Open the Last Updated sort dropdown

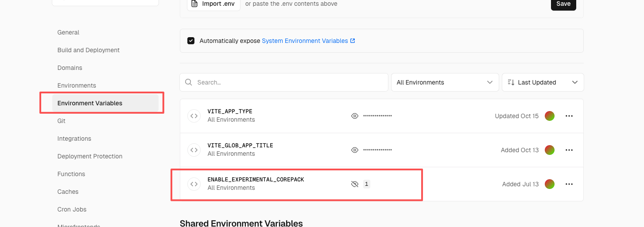(x=543, y=82)
